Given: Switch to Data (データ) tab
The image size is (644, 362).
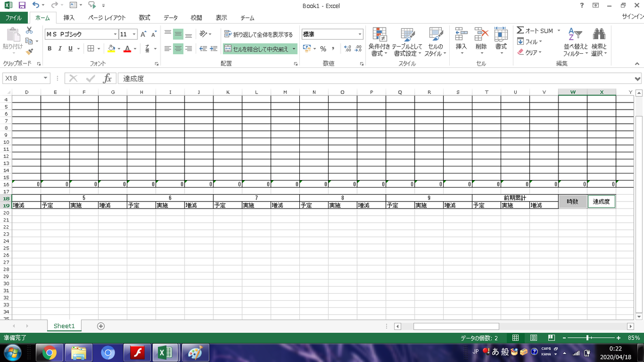Looking at the screenshot, I should pyautogui.click(x=171, y=18).
